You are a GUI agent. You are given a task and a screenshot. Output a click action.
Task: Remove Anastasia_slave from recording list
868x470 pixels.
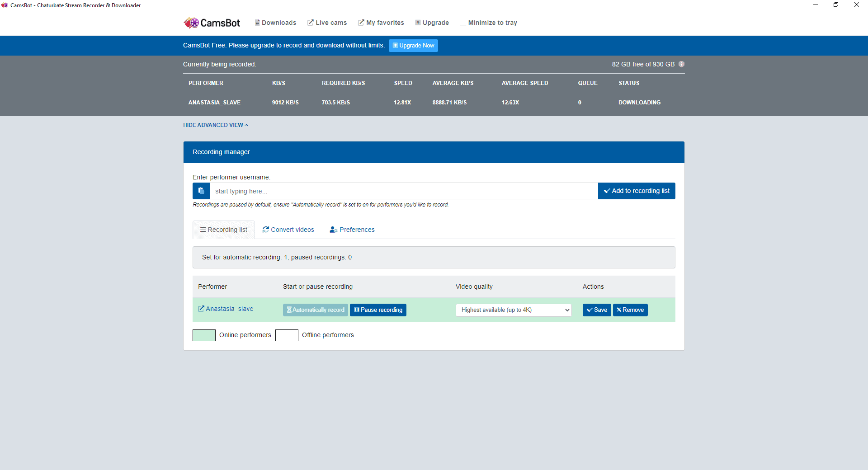click(630, 310)
